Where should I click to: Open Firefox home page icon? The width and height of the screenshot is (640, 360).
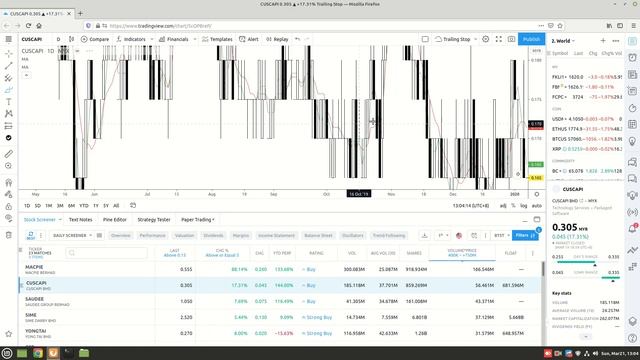point(39,25)
